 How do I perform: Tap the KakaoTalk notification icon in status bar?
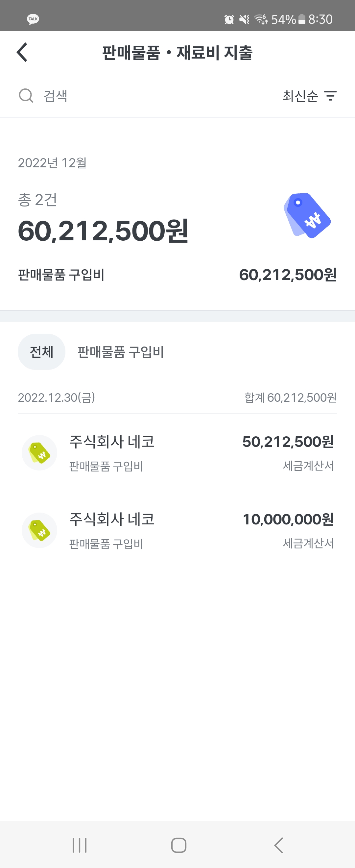[33, 19]
